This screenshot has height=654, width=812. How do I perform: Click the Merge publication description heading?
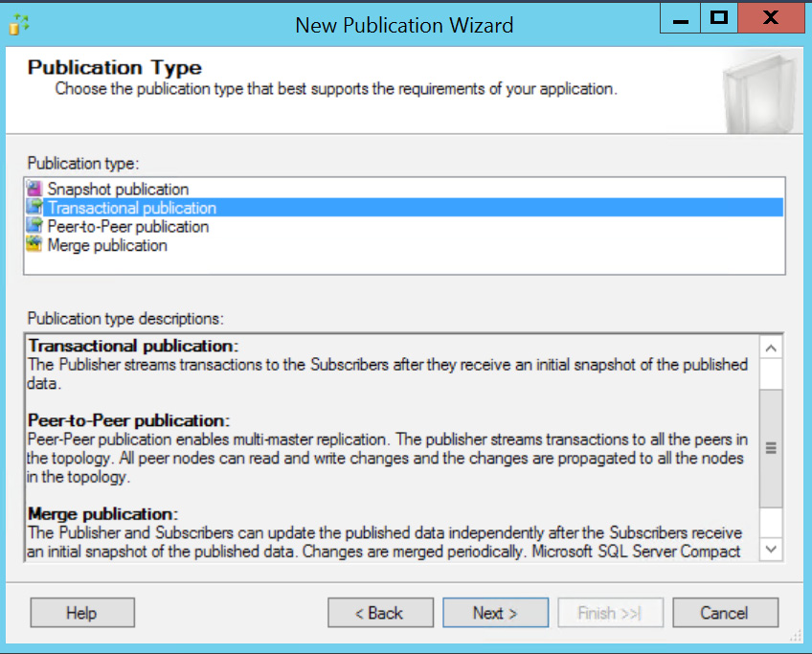(102, 513)
